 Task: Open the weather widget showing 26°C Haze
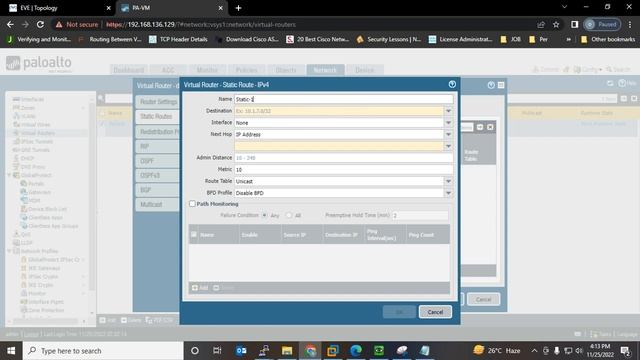(497, 351)
